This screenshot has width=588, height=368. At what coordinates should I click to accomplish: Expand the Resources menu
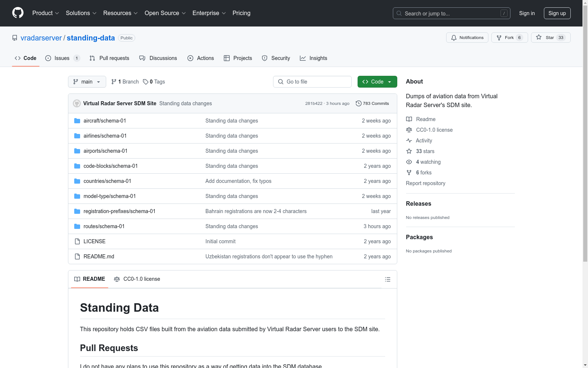121,13
